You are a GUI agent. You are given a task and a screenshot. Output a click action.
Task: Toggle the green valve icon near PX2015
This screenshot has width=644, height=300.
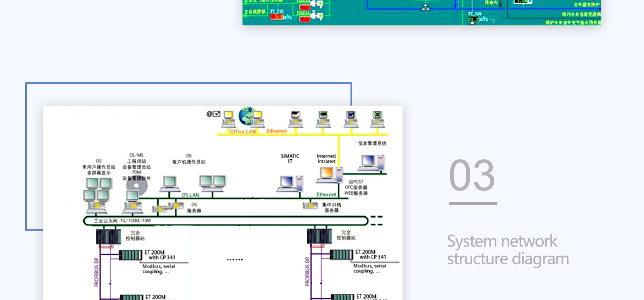tap(318, 3)
